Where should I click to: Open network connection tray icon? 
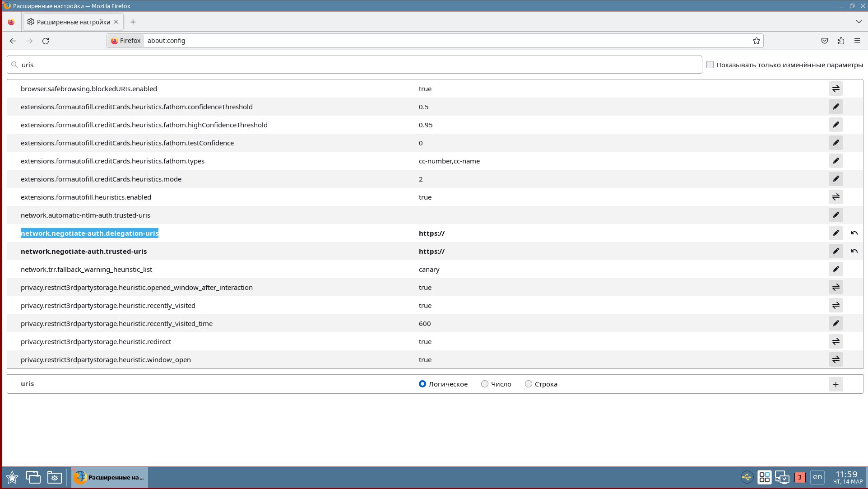782,477
